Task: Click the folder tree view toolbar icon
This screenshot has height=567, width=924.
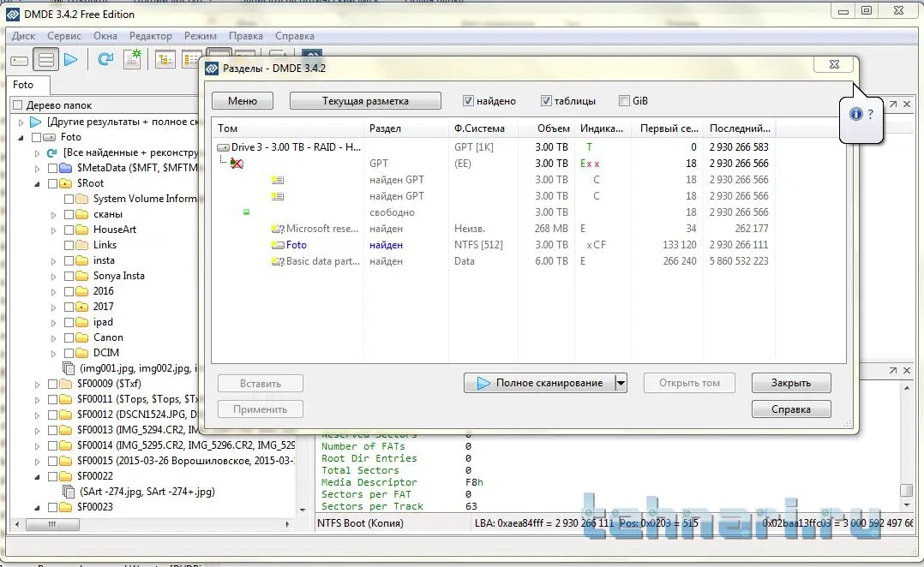Action: (x=165, y=60)
